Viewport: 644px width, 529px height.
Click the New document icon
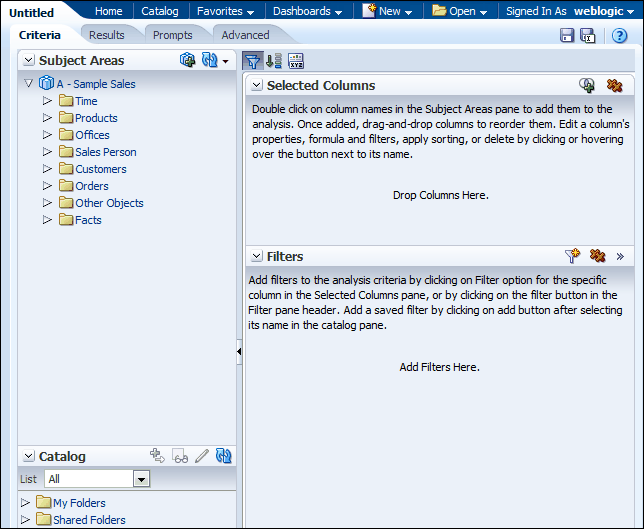coord(369,11)
